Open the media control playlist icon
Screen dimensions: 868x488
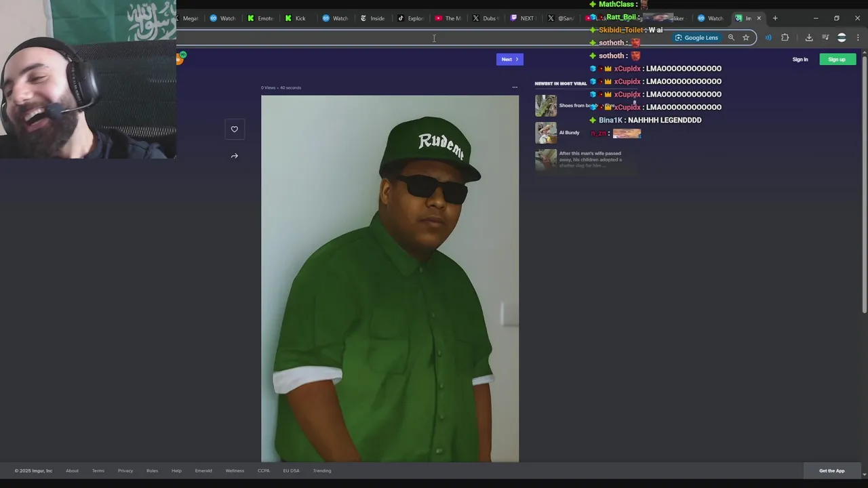click(825, 38)
